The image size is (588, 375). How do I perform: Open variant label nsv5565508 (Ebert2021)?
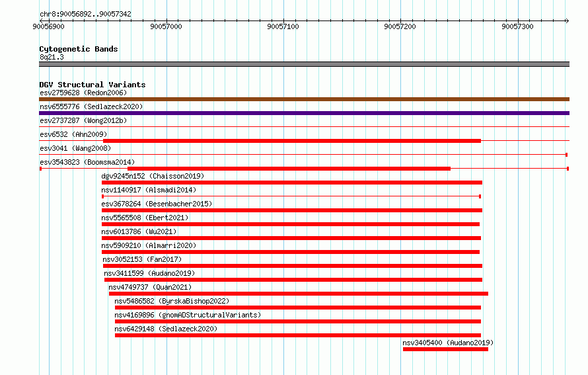[x=145, y=218]
